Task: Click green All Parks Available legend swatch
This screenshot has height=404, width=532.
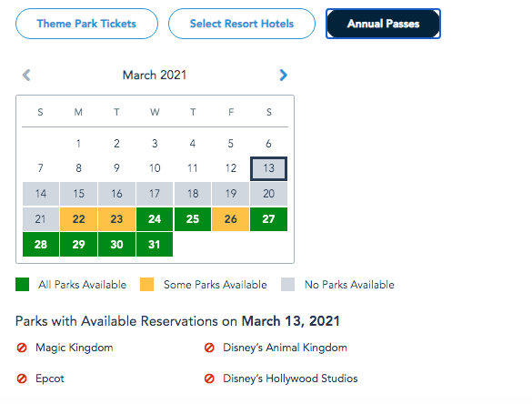Action: point(23,285)
